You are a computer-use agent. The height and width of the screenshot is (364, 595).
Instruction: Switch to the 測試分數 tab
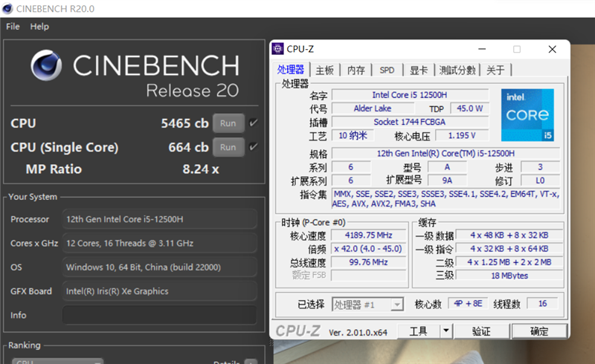click(x=457, y=70)
